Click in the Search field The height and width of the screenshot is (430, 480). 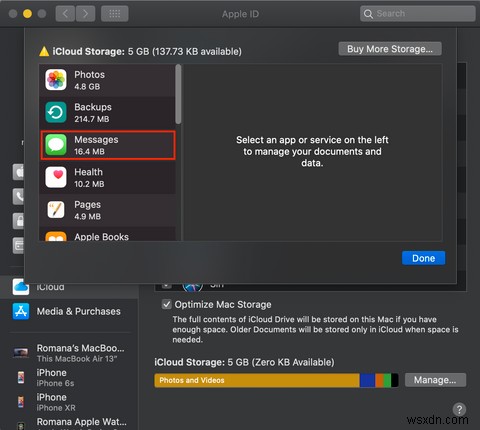(418, 14)
